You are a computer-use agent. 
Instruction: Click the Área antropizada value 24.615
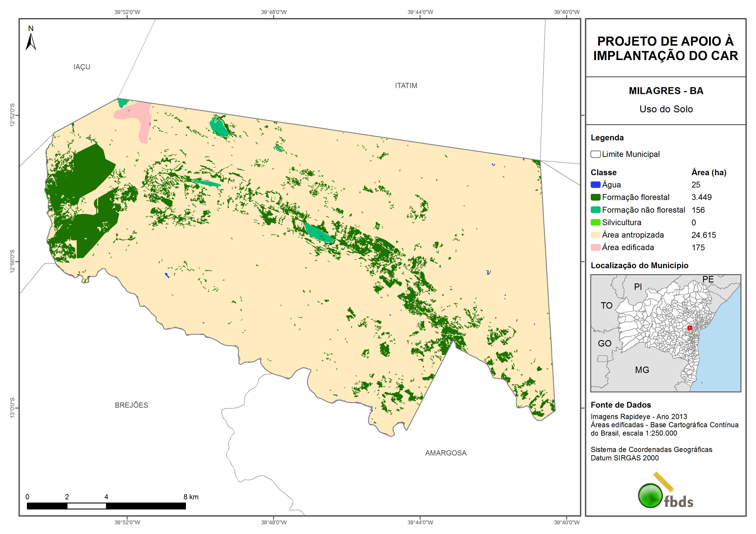pos(703,235)
